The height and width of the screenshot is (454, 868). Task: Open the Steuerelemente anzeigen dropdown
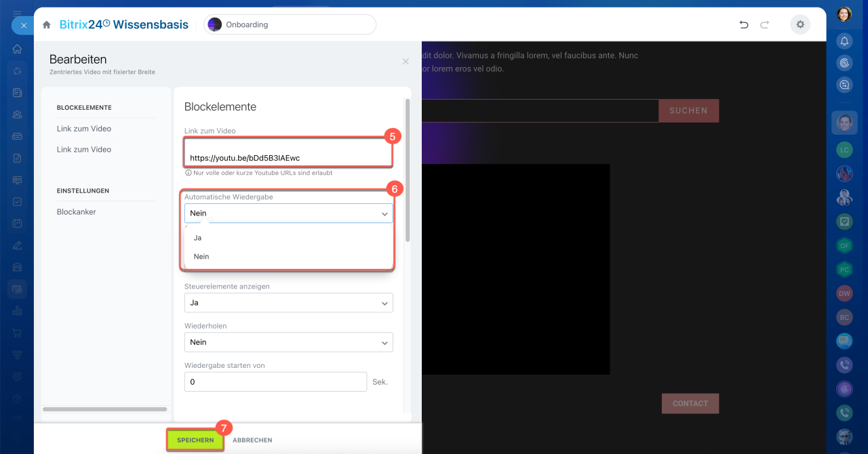tap(288, 303)
